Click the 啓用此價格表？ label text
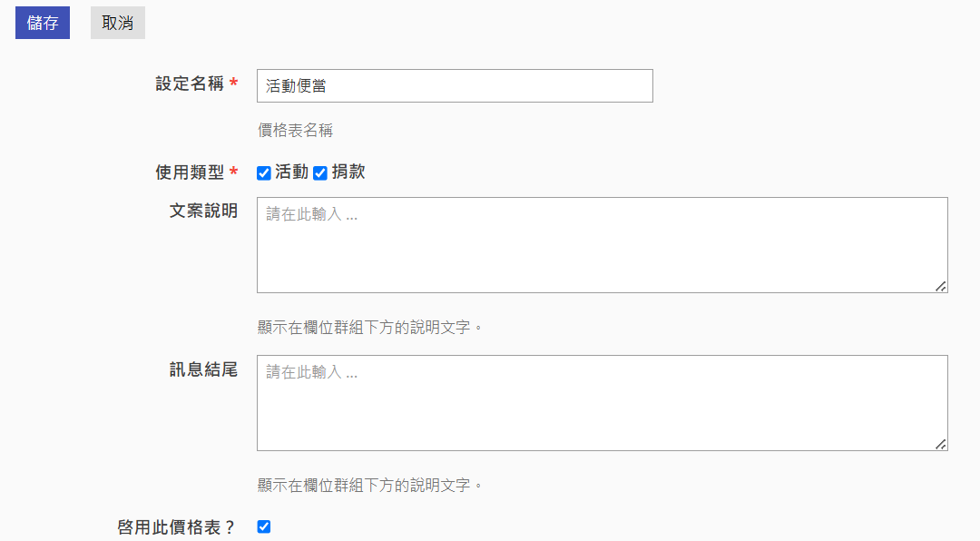Screen dimensions: 980x541 point(176,527)
